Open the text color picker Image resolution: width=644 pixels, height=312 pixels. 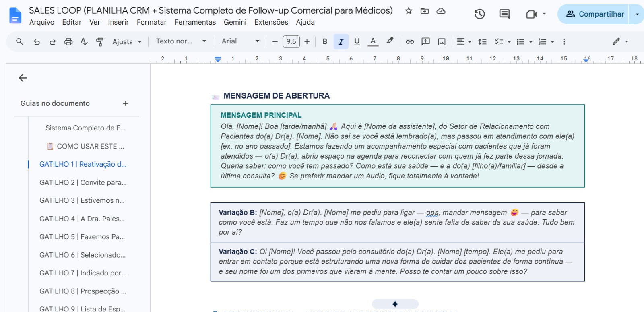pyautogui.click(x=373, y=41)
